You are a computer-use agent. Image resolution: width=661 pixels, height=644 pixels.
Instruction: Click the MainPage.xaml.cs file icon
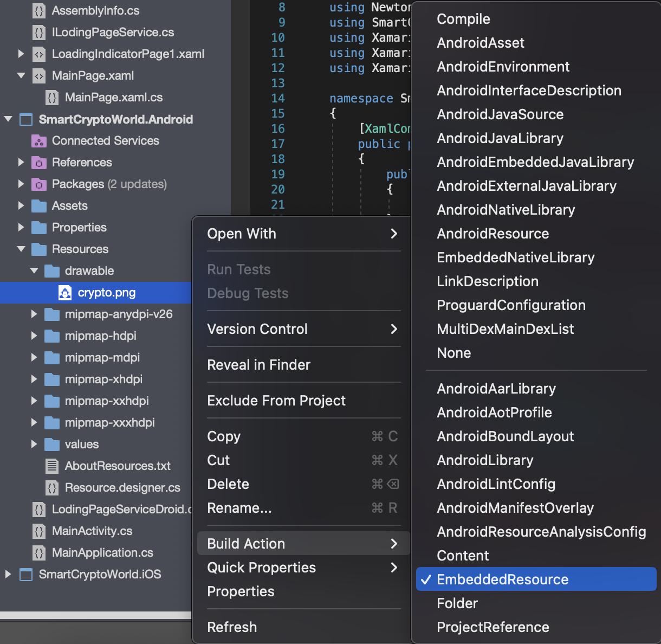51,98
